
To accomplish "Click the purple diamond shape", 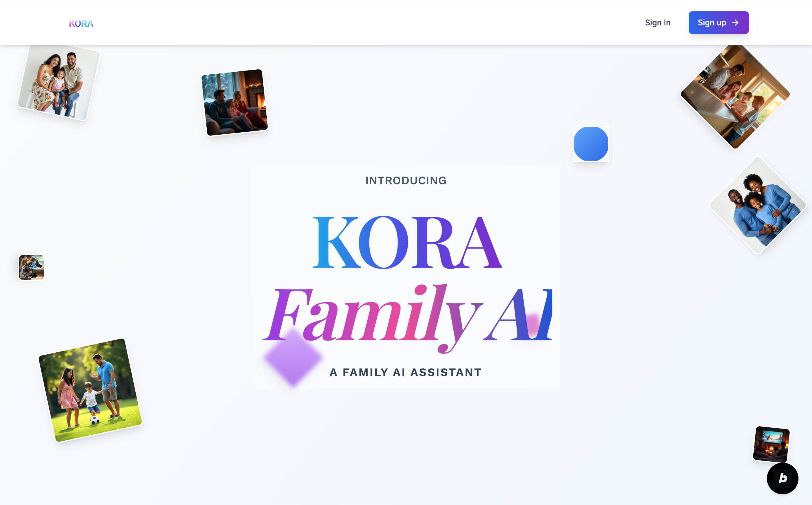I will [x=293, y=358].
